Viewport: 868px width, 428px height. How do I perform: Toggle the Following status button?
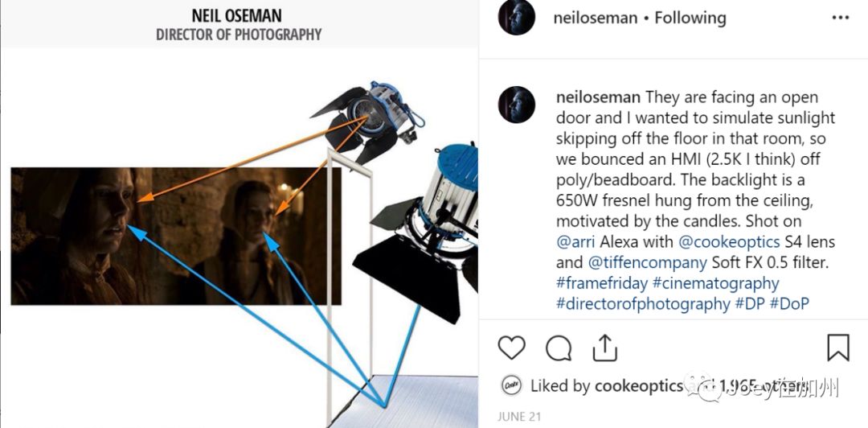pyautogui.click(x=690, y=18)
